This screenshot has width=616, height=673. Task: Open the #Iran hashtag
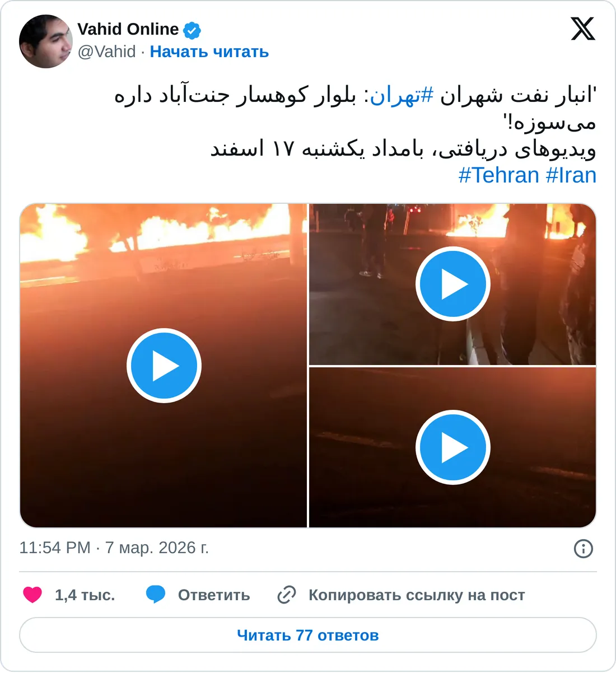571,175
